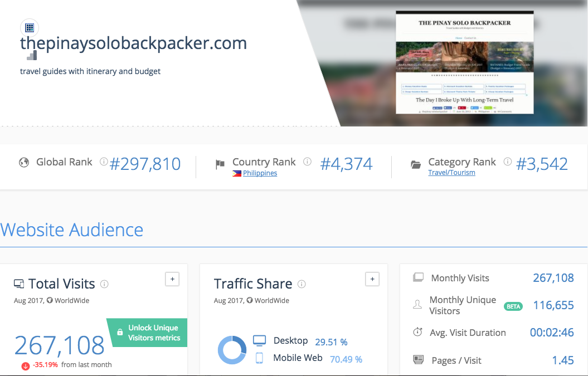Click the site favicon above the domain name
Viewport: 588px width, 376px height.
(29, 28)
